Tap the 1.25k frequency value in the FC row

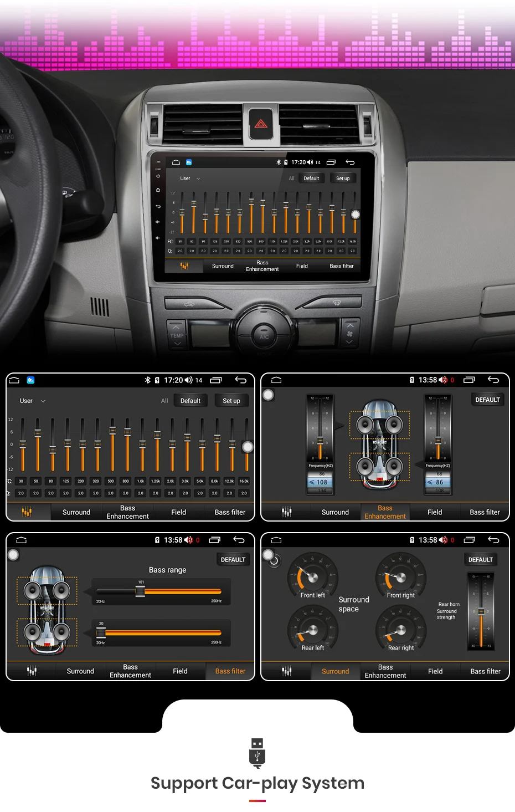[x=156, y=481]
